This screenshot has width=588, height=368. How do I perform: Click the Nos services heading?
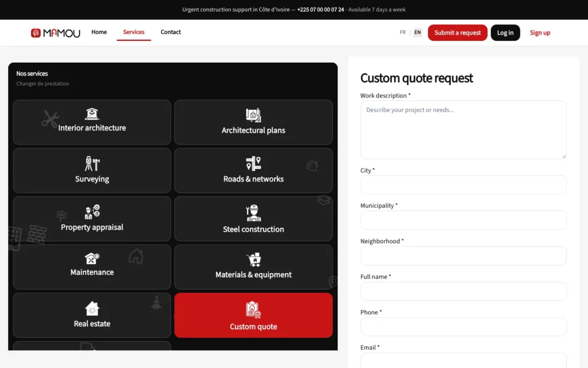32,74
